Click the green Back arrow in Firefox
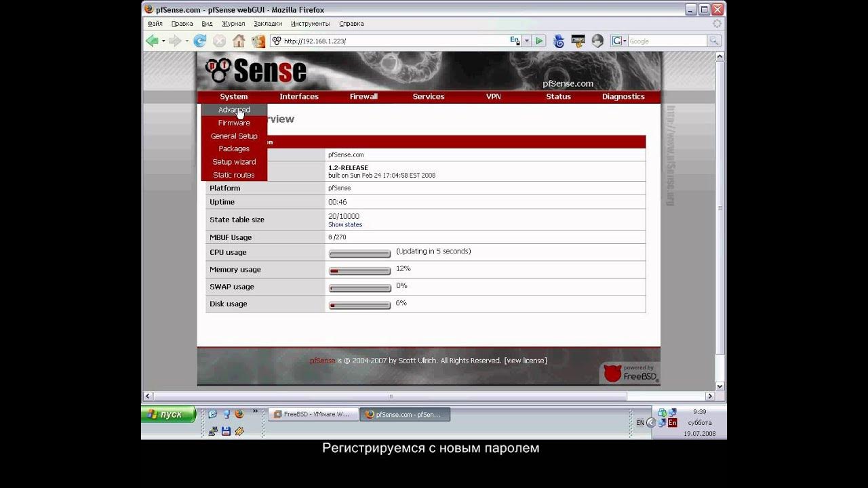 [x=153, y=41]
